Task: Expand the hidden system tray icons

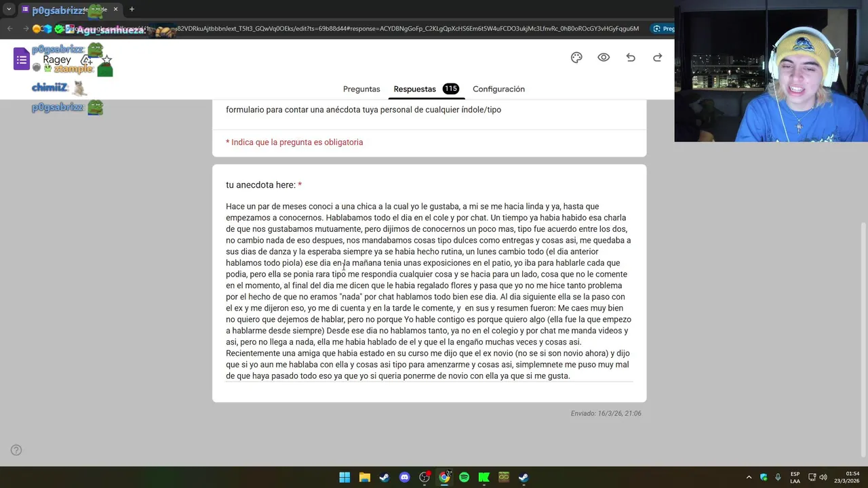Action: coord(749,477)
